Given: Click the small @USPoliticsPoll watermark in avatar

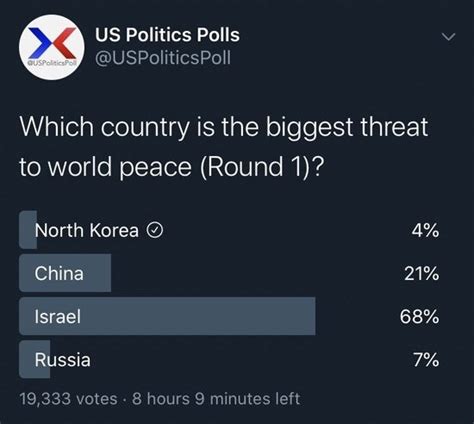Looking at the screenshot, I should tap(52, 63).
